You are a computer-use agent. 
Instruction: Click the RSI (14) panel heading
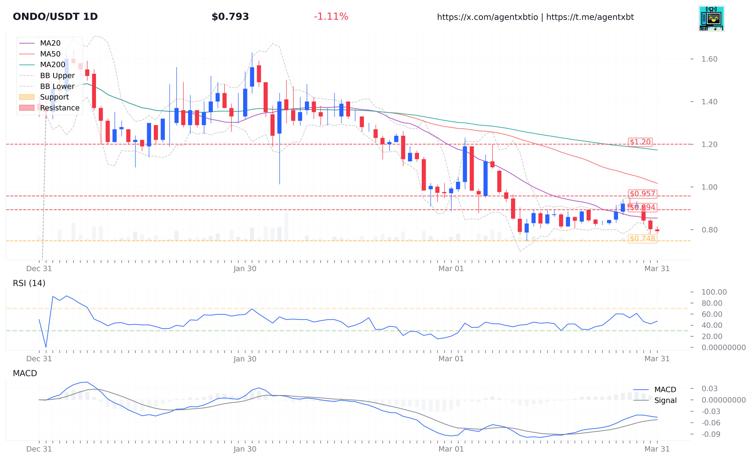(30, 284)
